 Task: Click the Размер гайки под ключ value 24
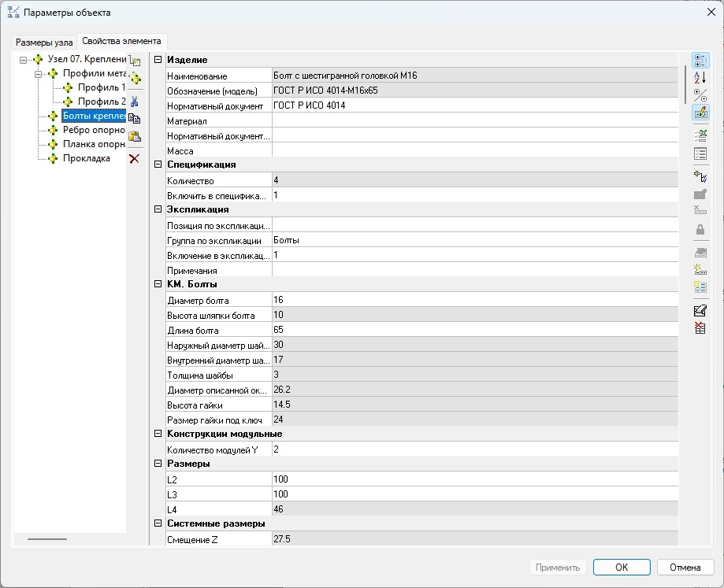pyautogui.click(x=475, y=420)
